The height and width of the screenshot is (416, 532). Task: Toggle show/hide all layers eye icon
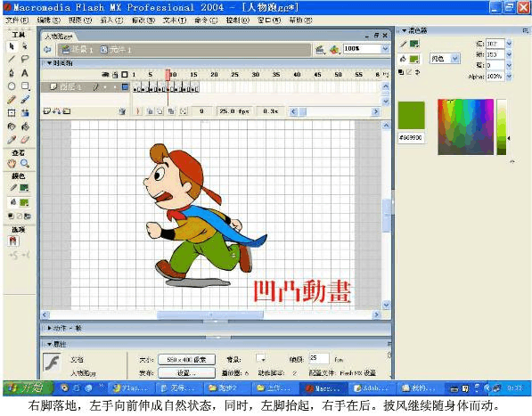pos(105,74)
